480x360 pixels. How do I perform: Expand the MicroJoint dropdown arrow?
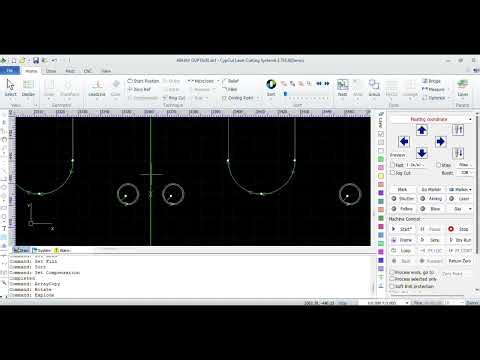218,81
